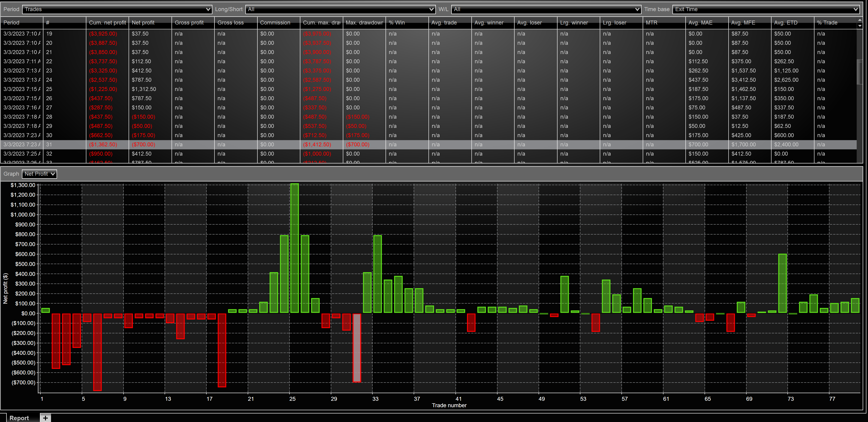Click the Avg. winner column header
The height and width of the screenshot is (422, 868).
(493, 23)
